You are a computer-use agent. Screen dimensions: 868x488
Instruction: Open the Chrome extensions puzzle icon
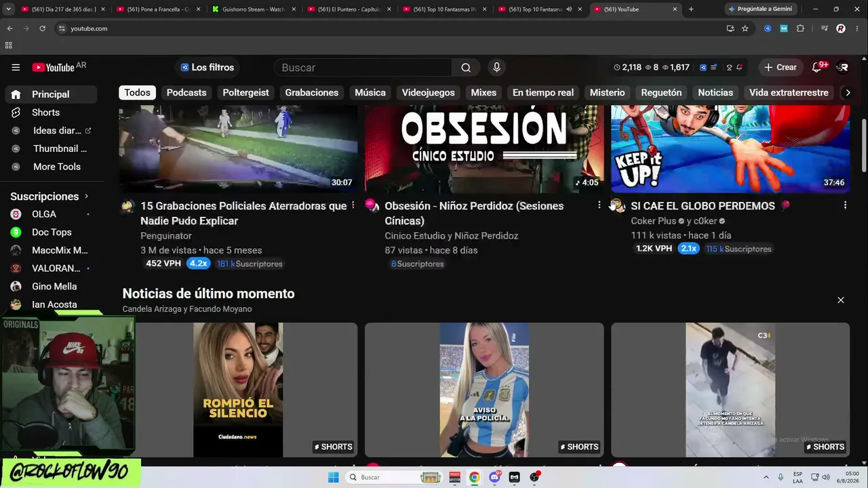click(x=800, y=28)
